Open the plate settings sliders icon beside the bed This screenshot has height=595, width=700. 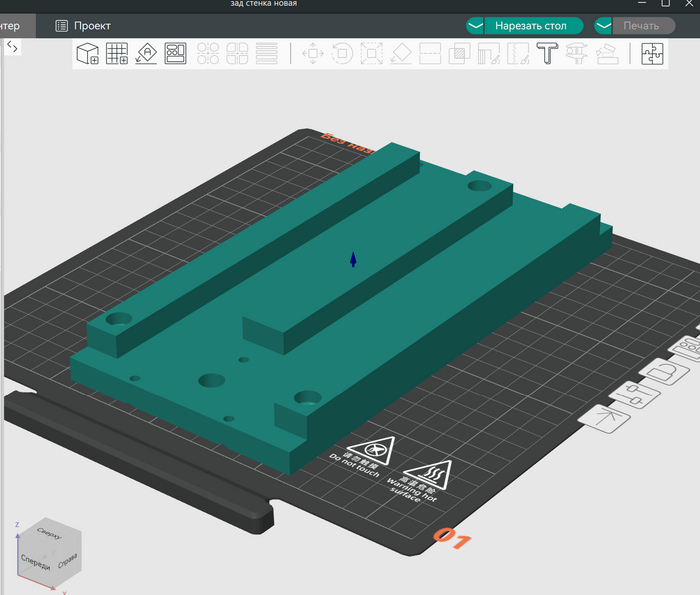click(x=634, y=395)
